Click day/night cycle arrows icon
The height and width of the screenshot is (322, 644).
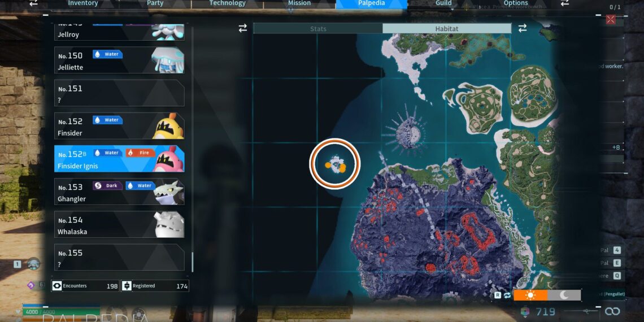click(x=507, y=295)
